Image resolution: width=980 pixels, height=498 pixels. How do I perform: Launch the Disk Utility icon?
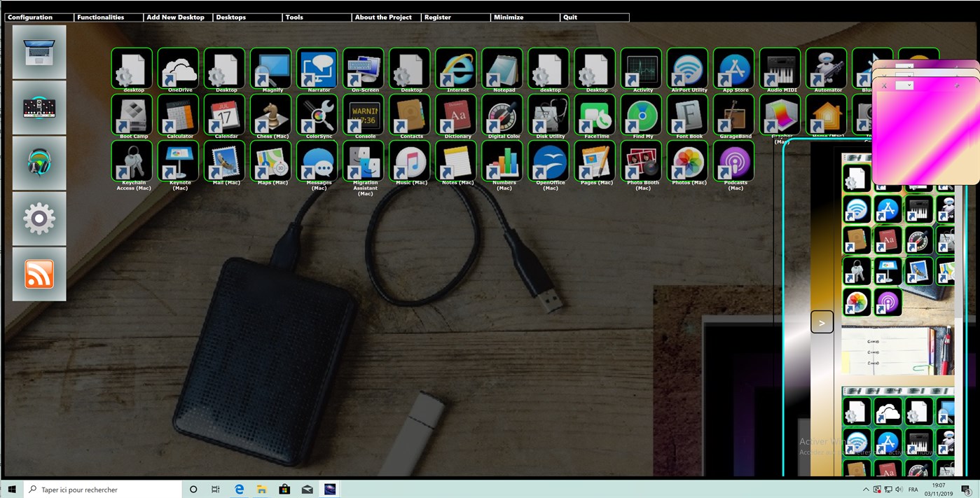(x=549, y=114)
